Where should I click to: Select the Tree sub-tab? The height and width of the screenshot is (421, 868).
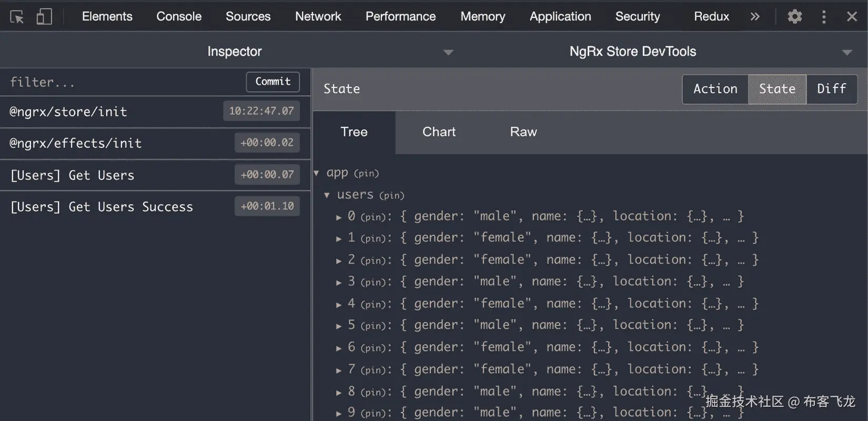pos(354,132)
